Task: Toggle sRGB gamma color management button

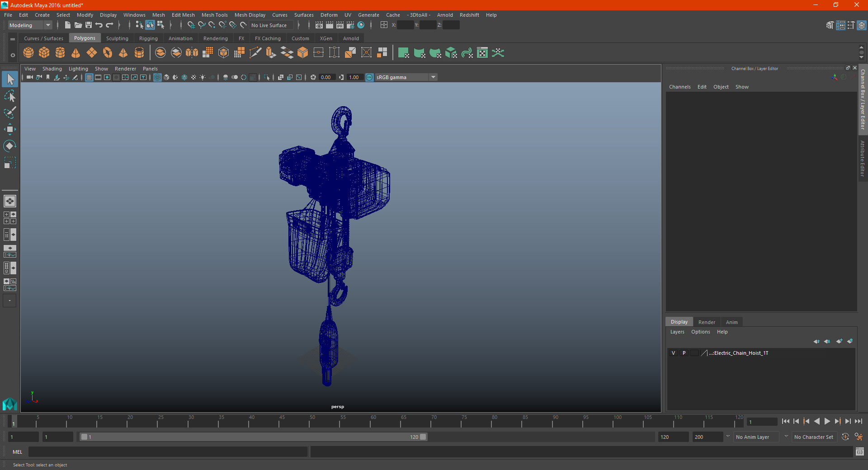Action: point(369,77)
